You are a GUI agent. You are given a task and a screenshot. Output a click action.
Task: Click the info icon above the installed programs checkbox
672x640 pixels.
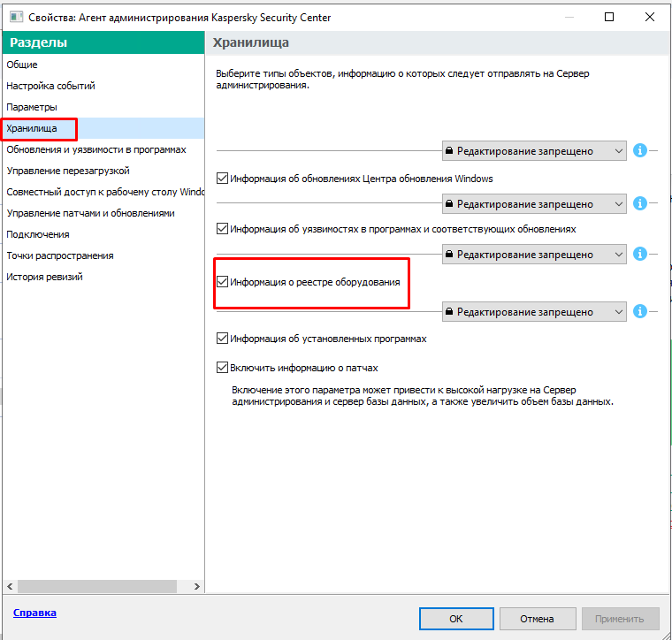640,311
